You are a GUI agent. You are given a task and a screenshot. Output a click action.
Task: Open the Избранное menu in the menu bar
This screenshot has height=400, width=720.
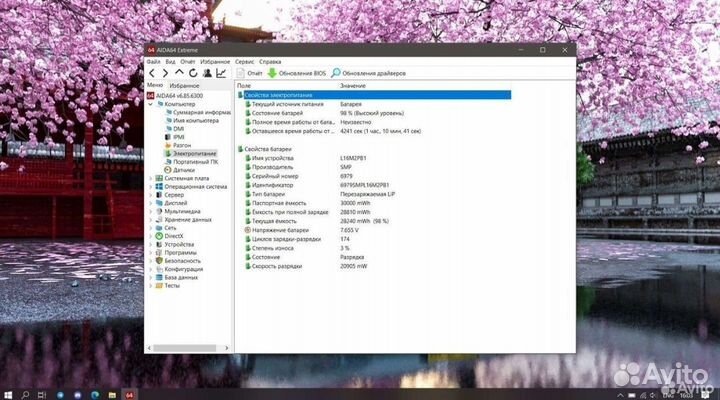click(x=215, y=62)
